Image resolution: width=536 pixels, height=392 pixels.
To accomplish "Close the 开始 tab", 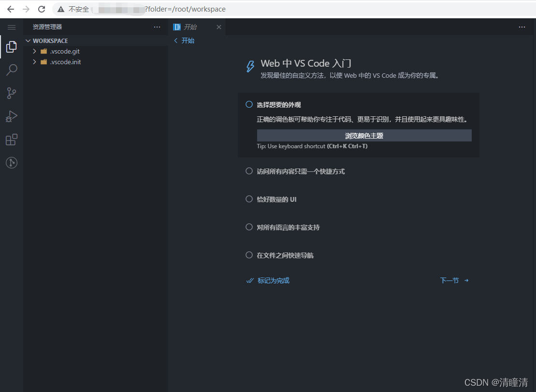I will point(219,27).
